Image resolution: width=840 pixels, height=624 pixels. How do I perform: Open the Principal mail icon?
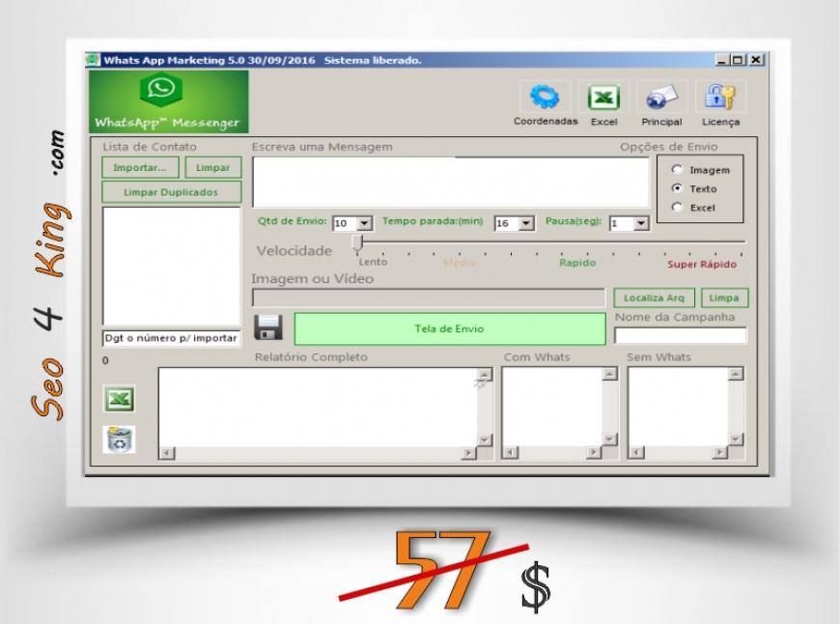coord(661,97)
